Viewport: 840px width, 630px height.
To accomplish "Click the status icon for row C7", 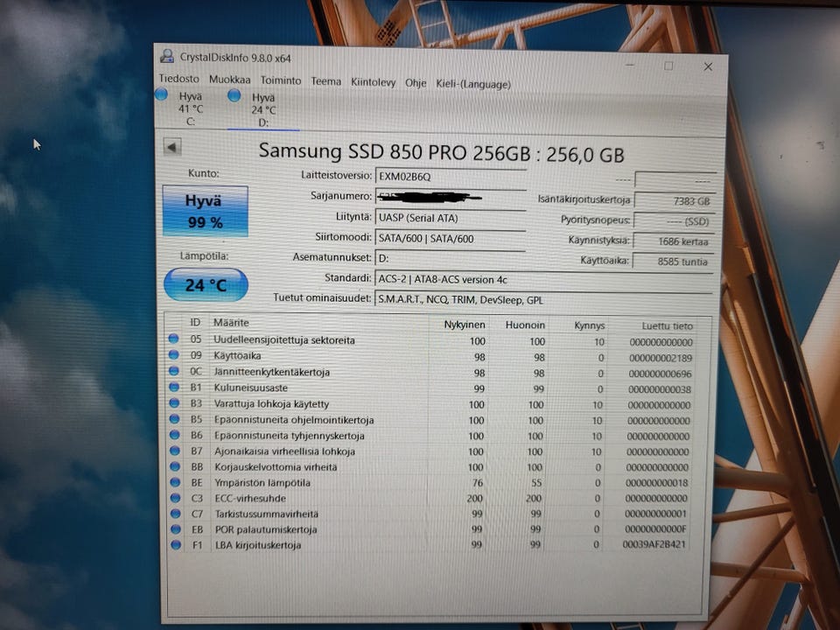I will pyautogui.click(x=176, y=514).
